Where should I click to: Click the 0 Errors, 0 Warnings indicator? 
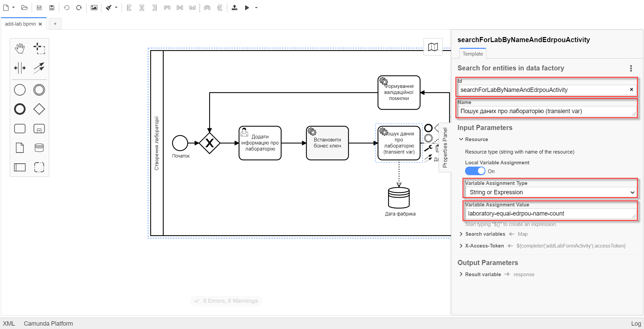pyautogui.click(x=226, y=301)
